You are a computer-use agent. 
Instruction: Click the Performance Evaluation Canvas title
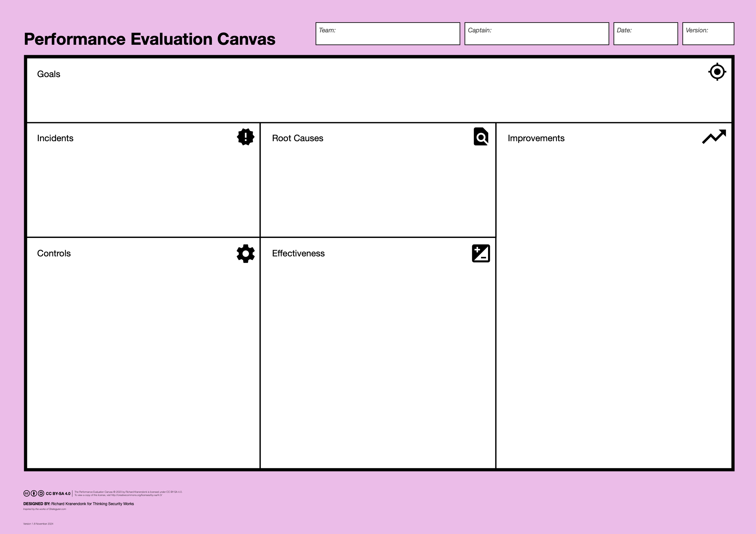point(150,39)
